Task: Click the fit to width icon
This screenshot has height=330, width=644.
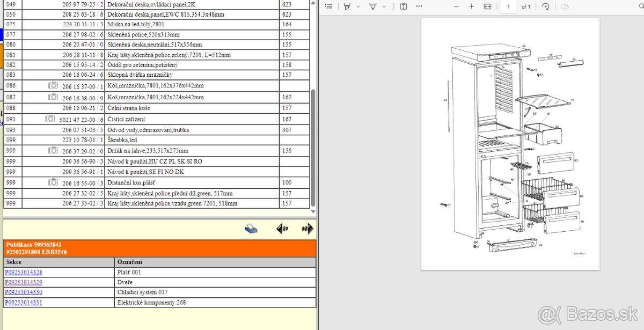Action: [x=487, y=6]
